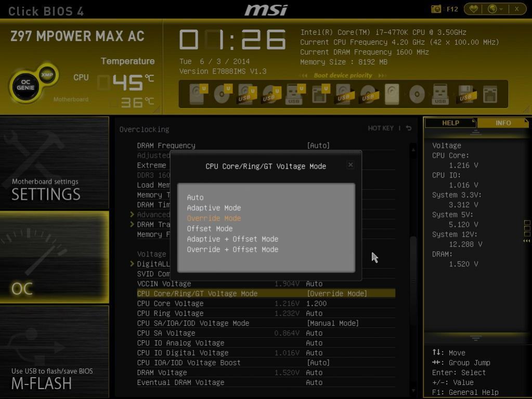Click the info panel bottom collapse handle
The width and height of the screenshot is (532, 399).
[x=475, y=338]
